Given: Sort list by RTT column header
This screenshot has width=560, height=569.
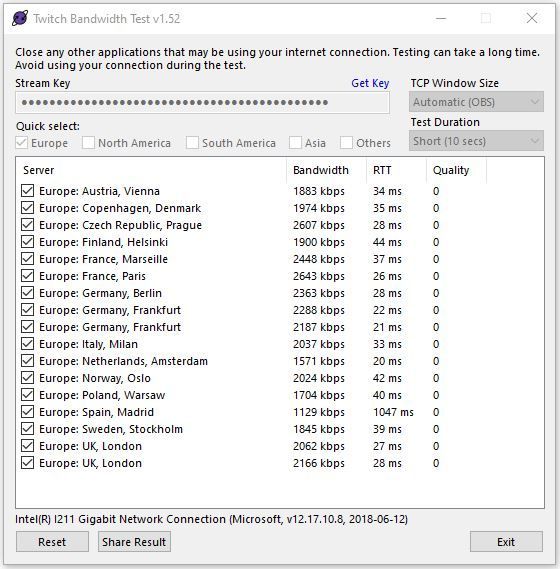Looking at the screenshot, I should (x=397, y=170).
